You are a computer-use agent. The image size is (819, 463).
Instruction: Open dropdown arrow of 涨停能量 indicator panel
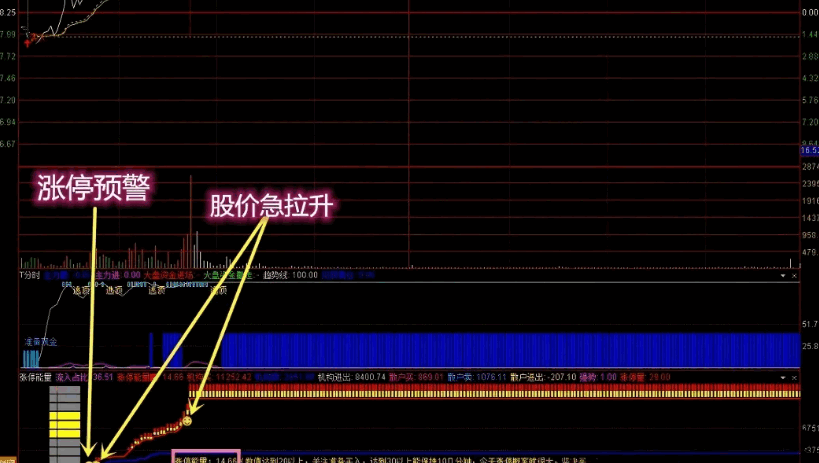click(782, 377)
